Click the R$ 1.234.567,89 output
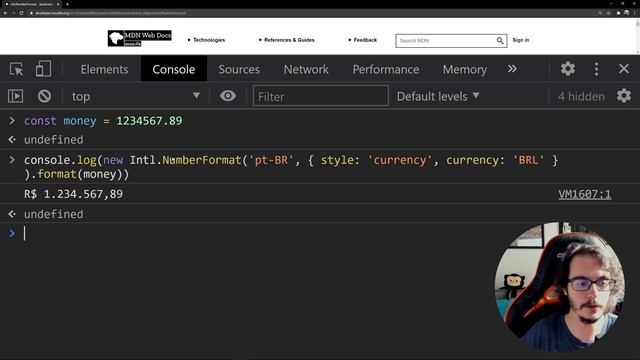Viewport: 640px width, 360px height. point(73,194)
